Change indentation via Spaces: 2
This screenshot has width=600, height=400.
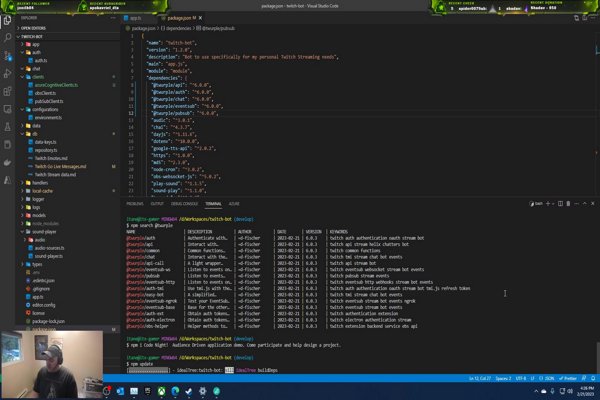[503, 378]
